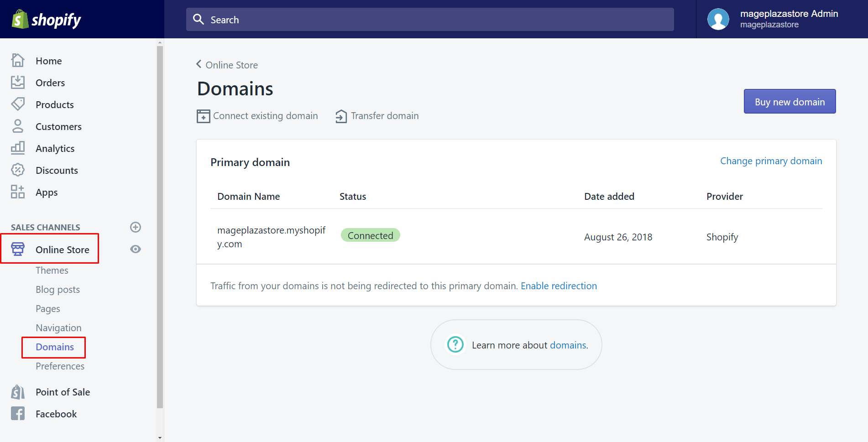Viewport: 868px width, 442px height.
Task: Open the admin account avatar
Action: [x=718, y=19]
